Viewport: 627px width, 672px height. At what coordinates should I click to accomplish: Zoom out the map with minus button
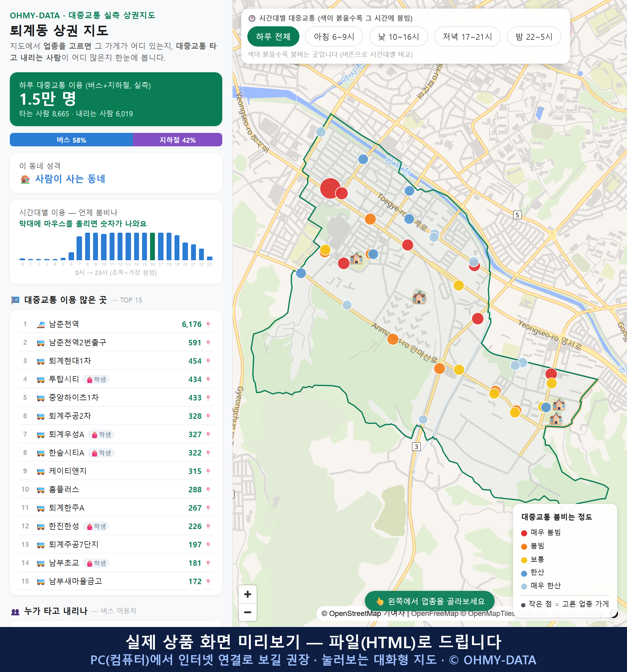coord(247,612)
